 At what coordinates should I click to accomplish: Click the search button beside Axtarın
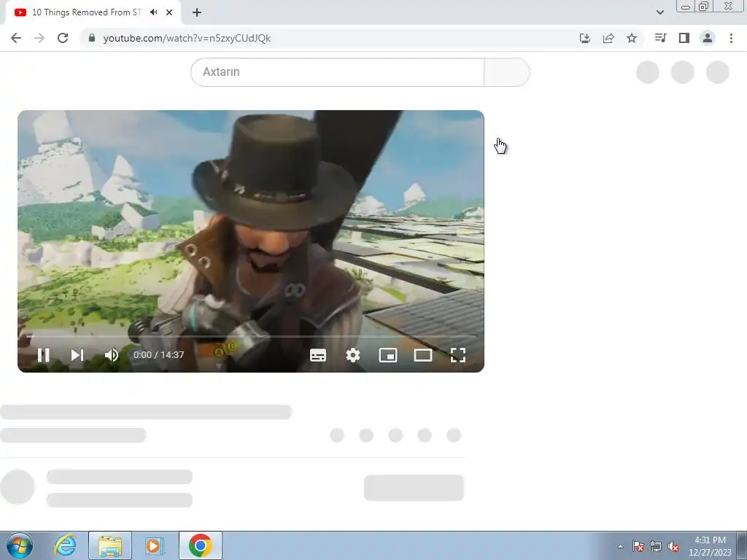point(507,72)
